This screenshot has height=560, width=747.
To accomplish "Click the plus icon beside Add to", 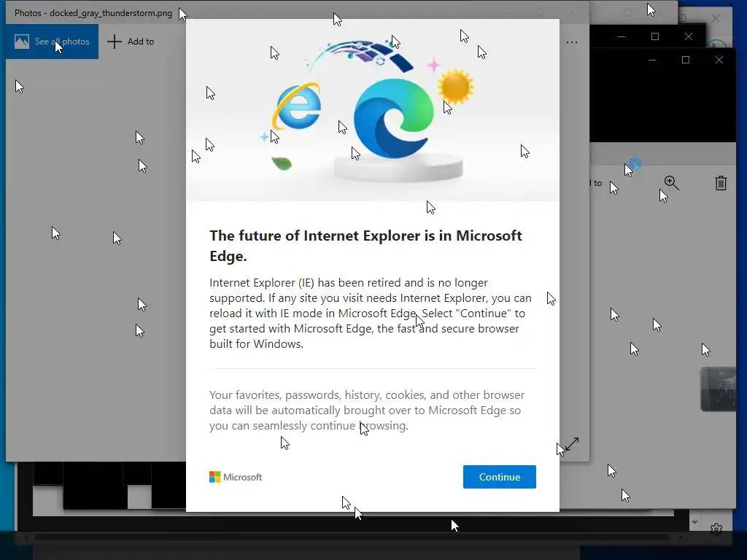I will [x=115, y=42].
